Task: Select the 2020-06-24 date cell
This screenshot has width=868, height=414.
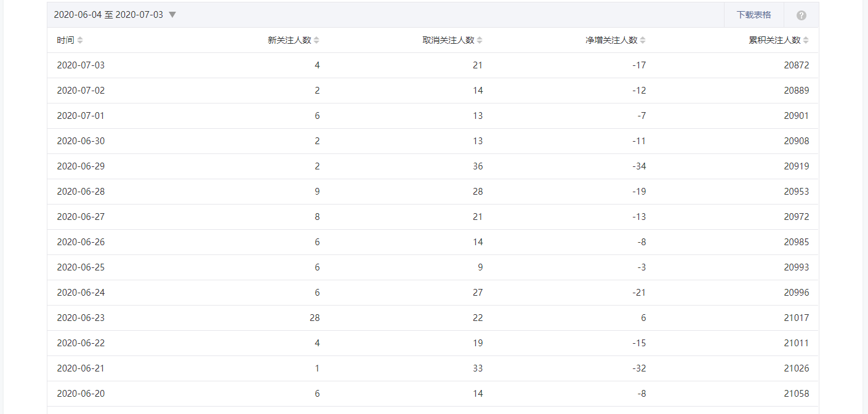Action: (81, 293)
